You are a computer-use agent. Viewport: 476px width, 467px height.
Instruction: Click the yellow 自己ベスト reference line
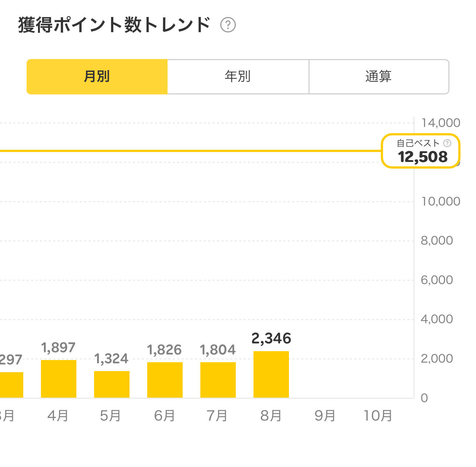pos(184,151)
